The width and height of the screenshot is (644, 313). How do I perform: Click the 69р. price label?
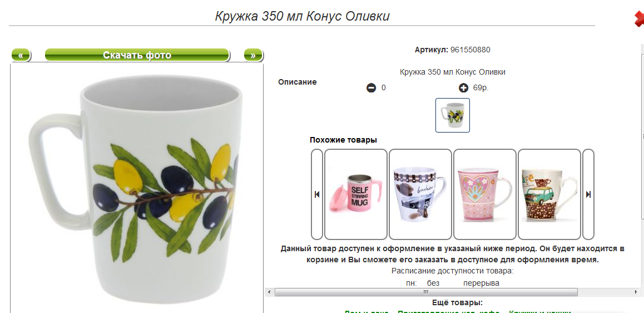481,87
